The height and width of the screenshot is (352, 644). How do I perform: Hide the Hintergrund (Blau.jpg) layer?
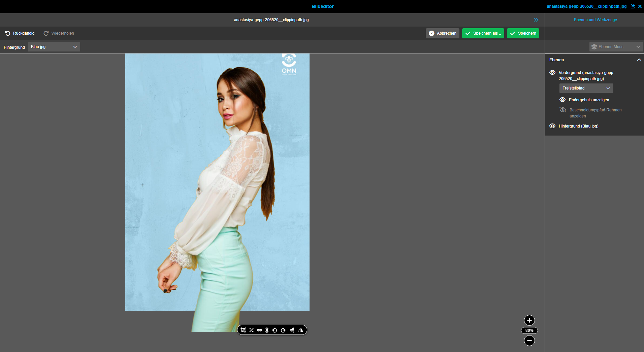[x=552, y=126]
